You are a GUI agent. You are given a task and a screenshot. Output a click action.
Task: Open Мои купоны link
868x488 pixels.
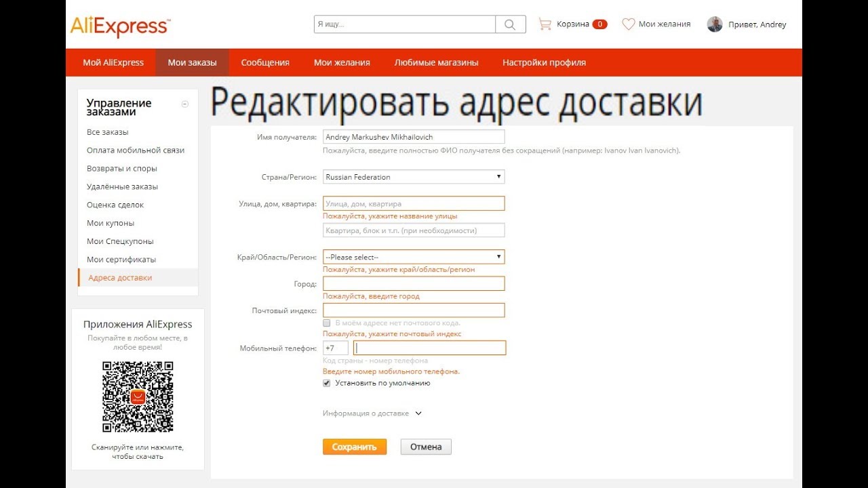pyautogui.click(x=111, y=223)
